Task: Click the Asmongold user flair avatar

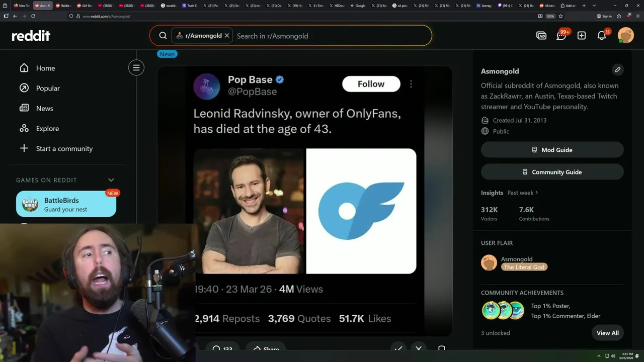Action: click(489, 262)
